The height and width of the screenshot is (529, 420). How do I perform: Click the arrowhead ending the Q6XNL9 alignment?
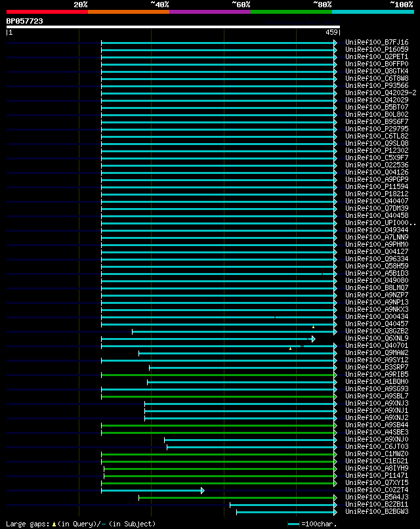[x=314, y=339]
